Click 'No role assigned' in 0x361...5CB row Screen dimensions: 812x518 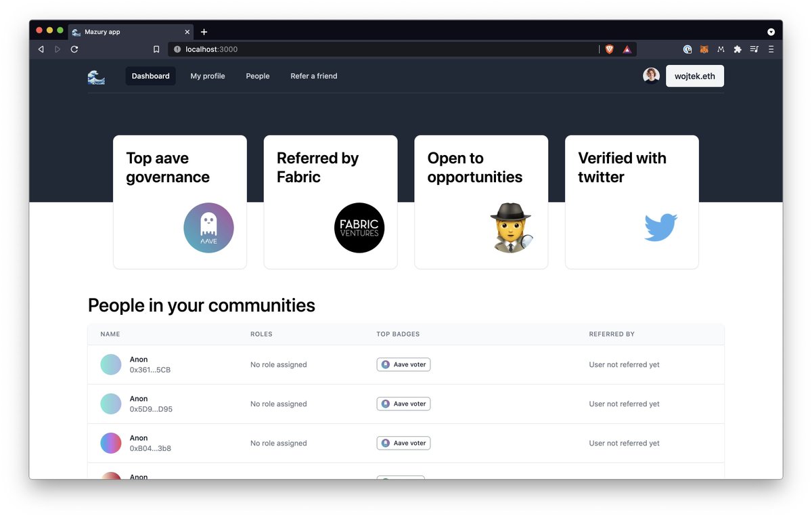279,364
